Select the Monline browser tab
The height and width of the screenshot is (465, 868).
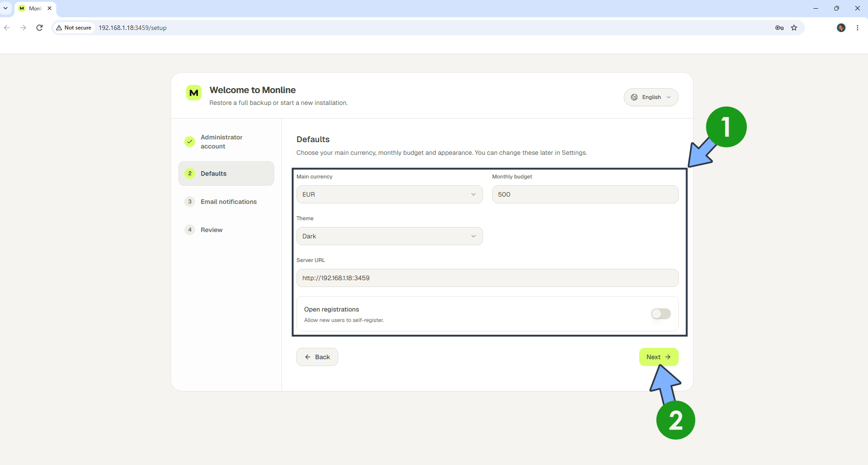pyautogui.click(x=36, y=8)
